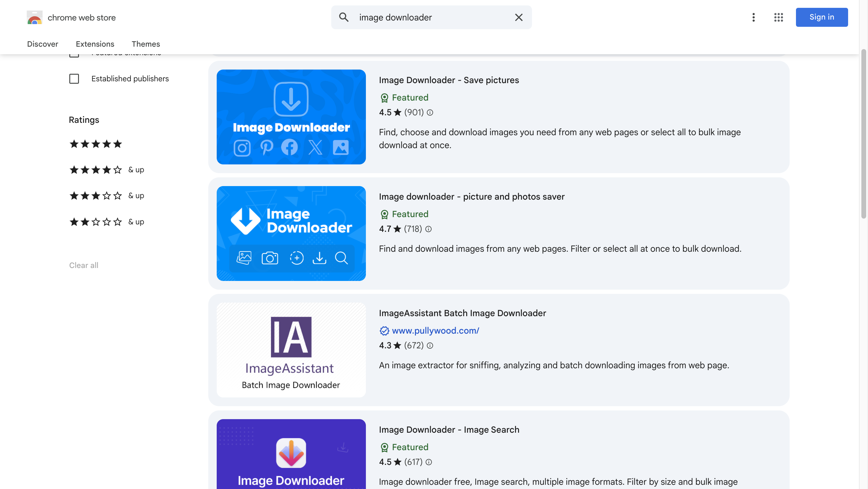Select the 3 stars & up filter

coord(106,196)
